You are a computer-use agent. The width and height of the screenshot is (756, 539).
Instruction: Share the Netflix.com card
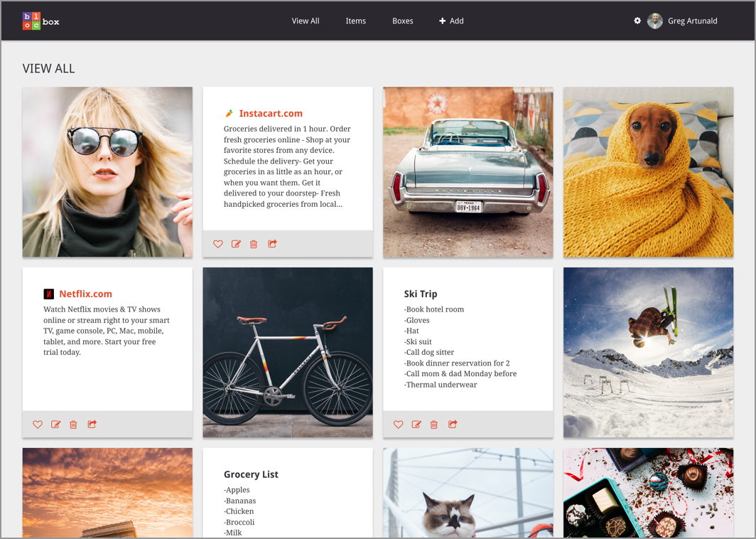(92, 424)
